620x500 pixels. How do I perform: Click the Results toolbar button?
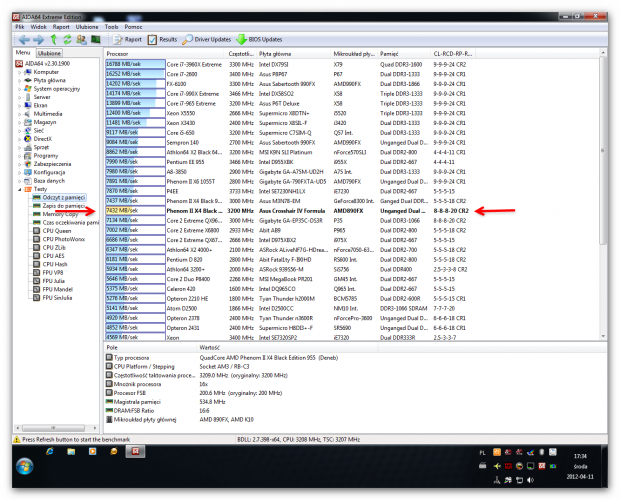164,38
